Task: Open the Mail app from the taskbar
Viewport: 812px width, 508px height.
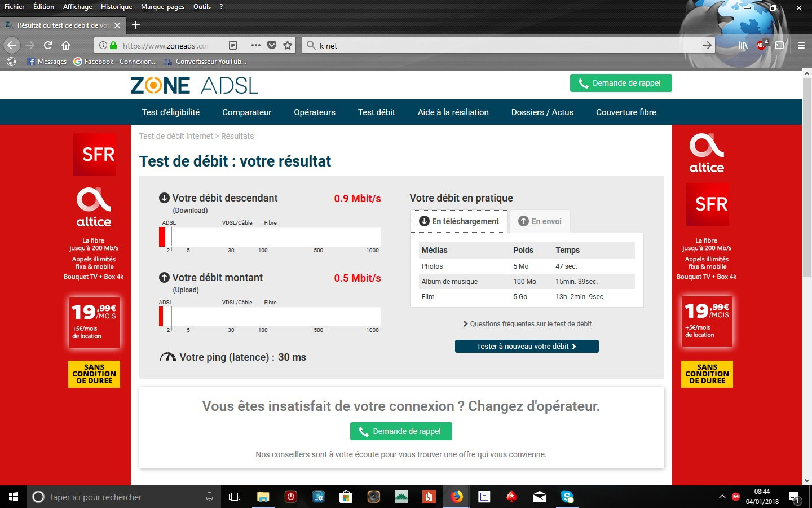Action: [x=540, y=497]
